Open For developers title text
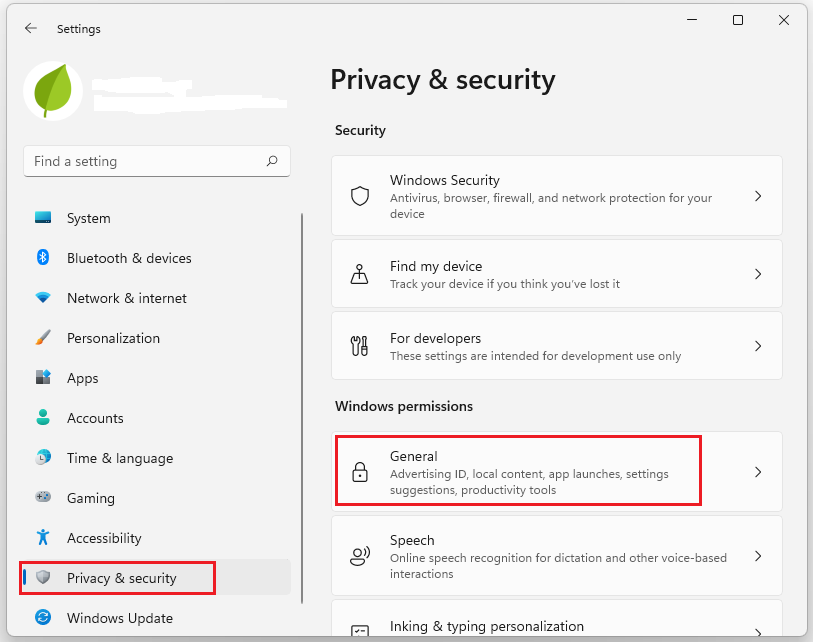Screen dimensions: 813x642 [x=436, y=338]
